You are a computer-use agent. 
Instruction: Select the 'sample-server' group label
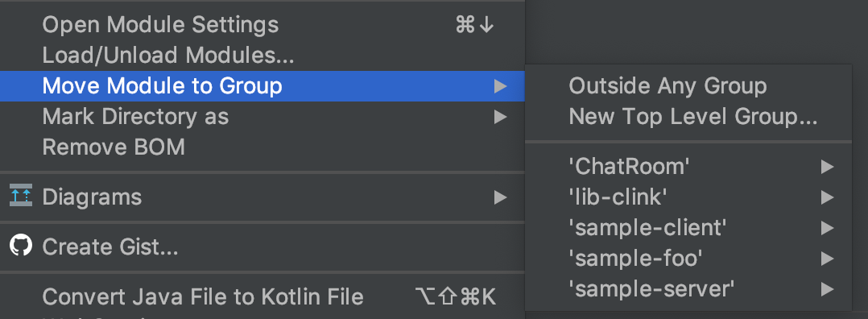[651, 288]
